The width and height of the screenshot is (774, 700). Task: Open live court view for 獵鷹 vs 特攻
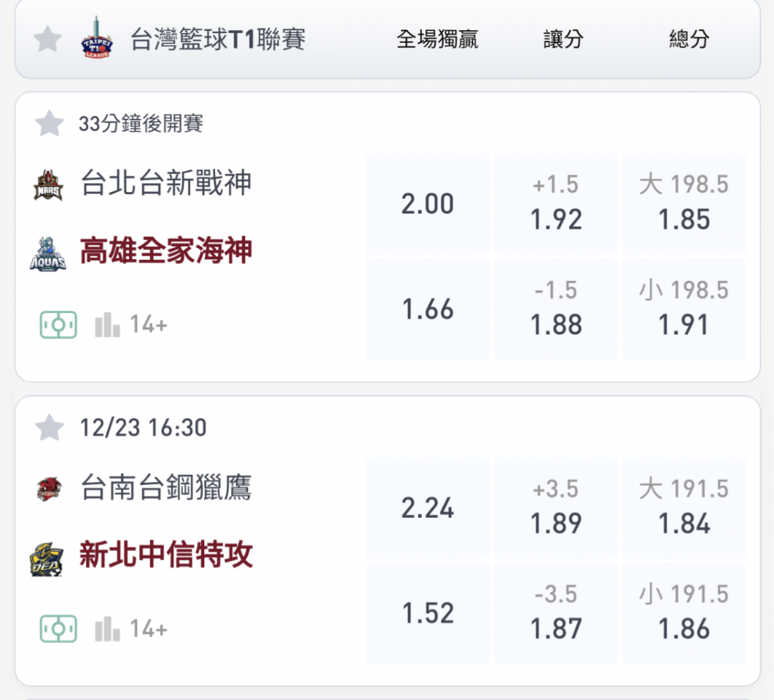(58, 629)
